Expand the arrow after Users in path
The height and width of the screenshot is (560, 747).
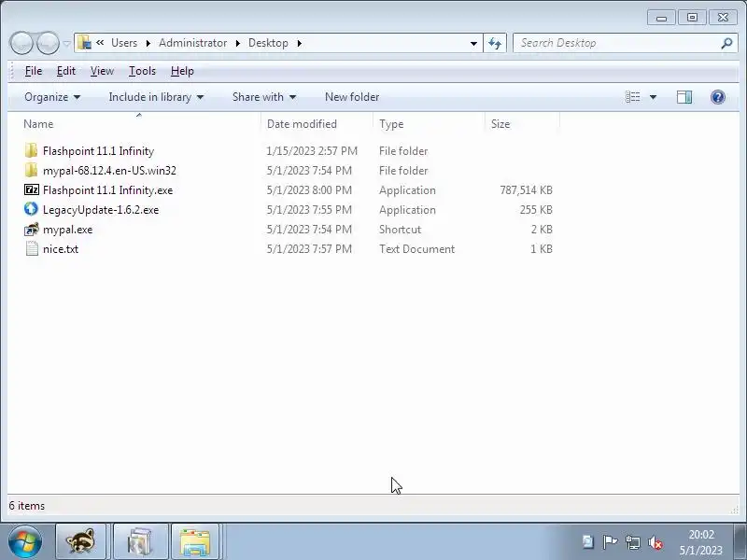148,43
